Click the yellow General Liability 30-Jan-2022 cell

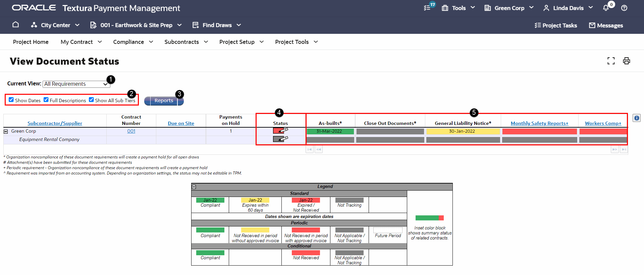pos(463,131)
